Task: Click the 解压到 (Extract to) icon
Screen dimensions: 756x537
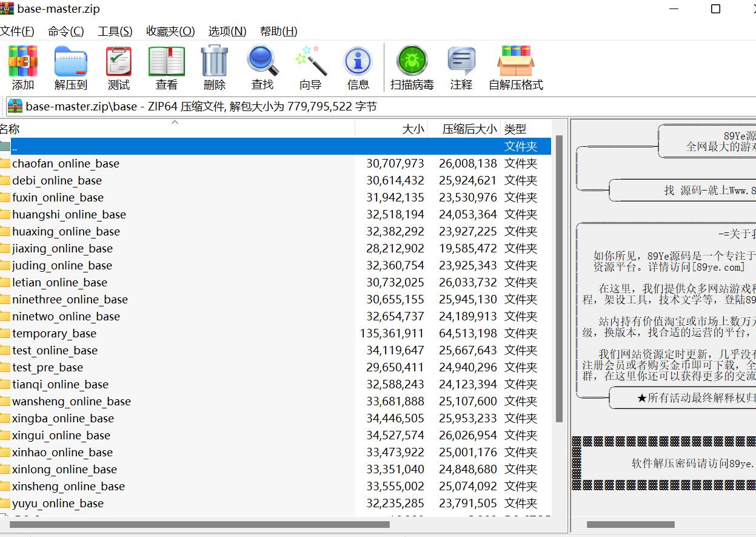Action: [x=71, y=61]
